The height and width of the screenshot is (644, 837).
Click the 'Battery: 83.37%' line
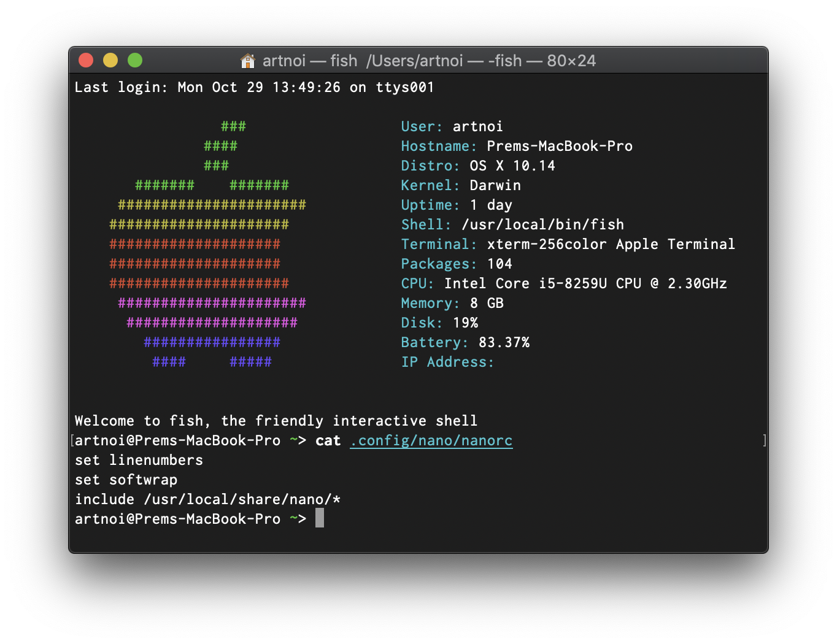tap(465, 342)
